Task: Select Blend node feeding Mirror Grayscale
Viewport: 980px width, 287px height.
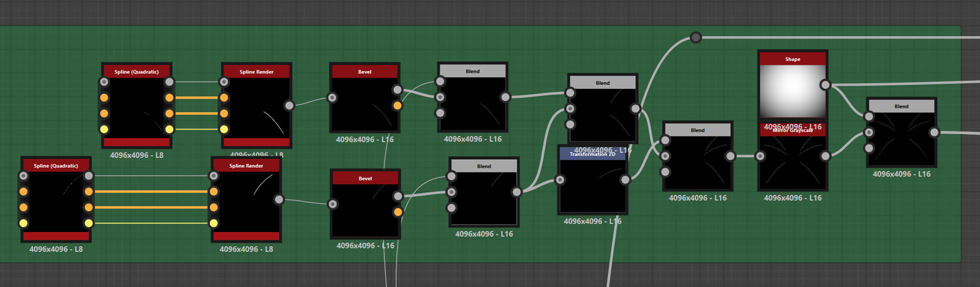Action: pyautogui.click(x=698, y=156)
